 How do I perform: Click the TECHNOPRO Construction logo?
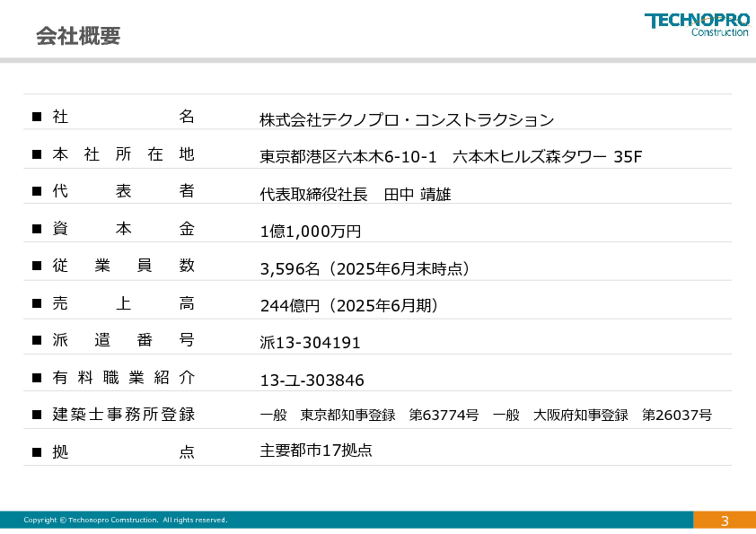696,24
